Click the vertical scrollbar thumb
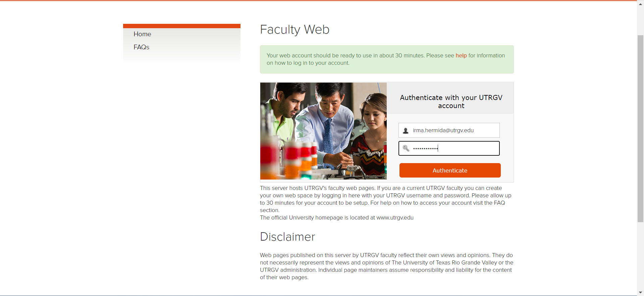This screenshot has width=644, height=296. [x=640, y=128]
